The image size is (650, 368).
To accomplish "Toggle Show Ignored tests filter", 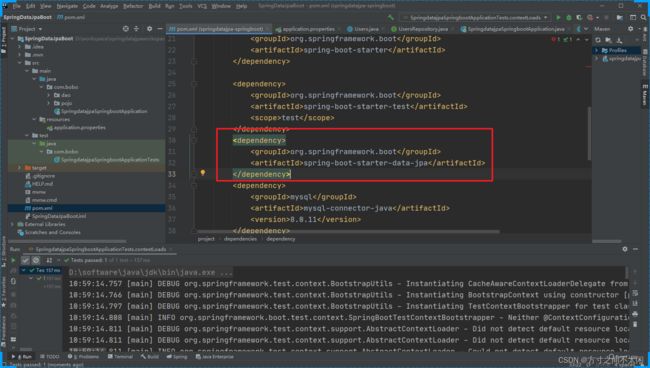I will click(x=36, y=260).
